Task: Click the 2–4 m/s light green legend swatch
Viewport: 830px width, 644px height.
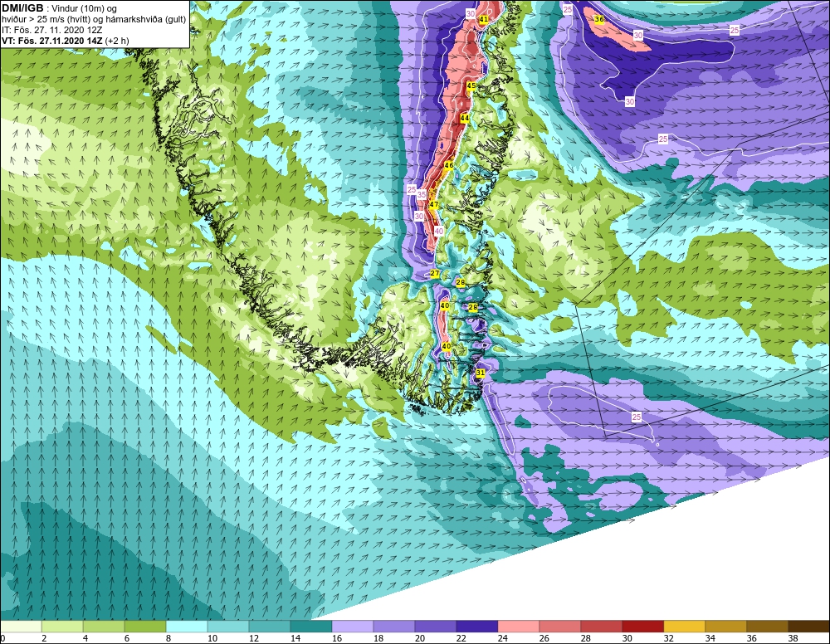Action: [x=62, y=627]
